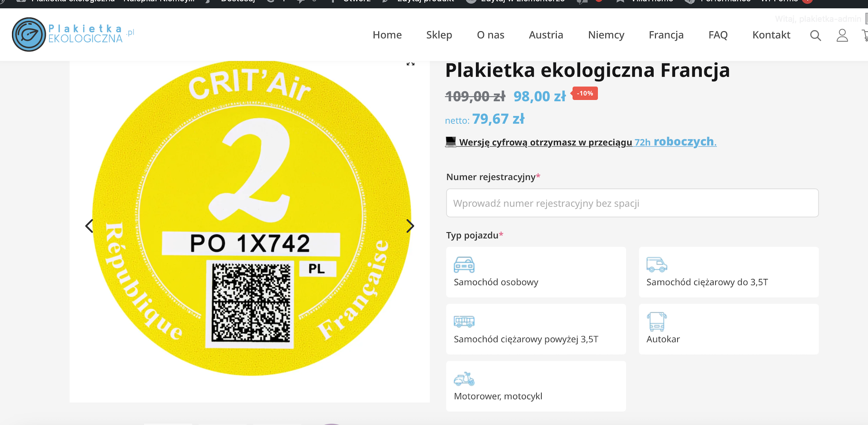Screen dimensions: 868x425
Task: Show previous product image arrow
Action: tap(89, 226)
